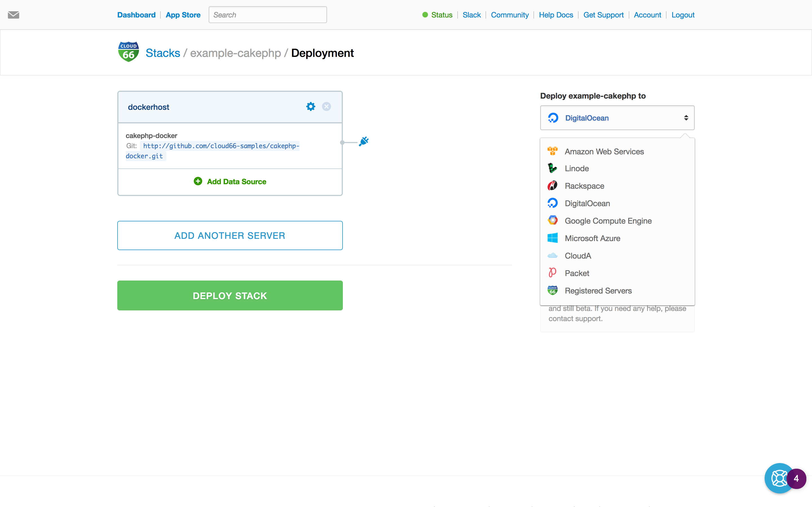Click the ADD ANOTHER SERVER button
The width and height of the screenshot is (812, 507).
click(230, 235)
